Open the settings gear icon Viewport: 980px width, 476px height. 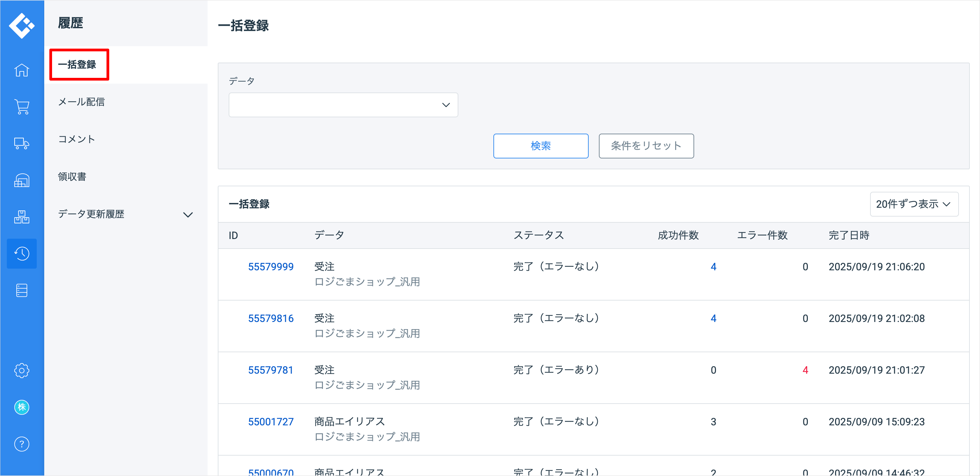(22, 370)
